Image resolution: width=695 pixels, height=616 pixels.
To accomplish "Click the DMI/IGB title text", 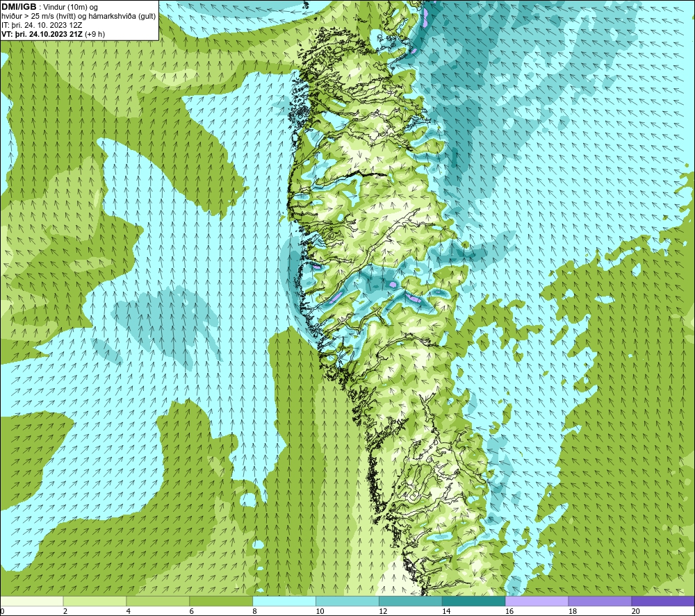I will [x=19, y=7].
